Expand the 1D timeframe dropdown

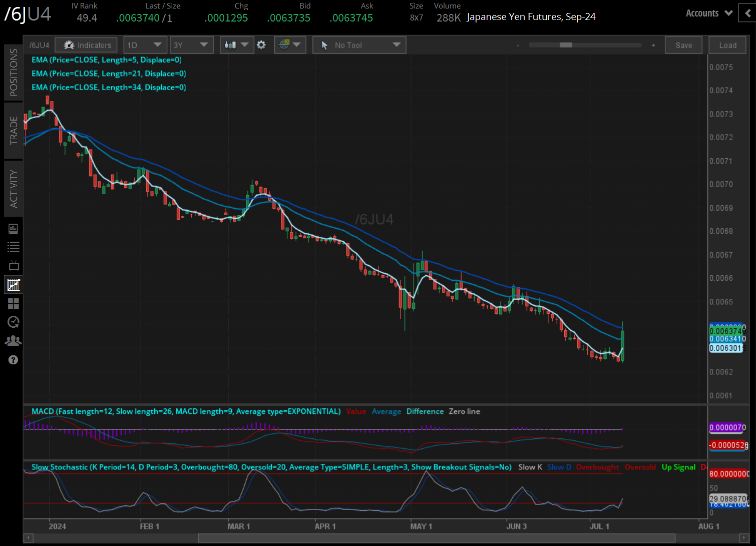(x=145, y=45)
